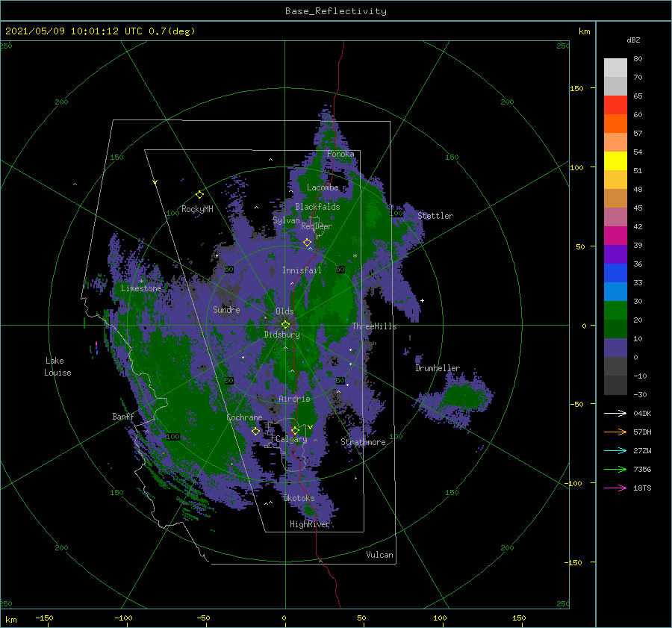Click the orange 57–60 dBZ swatch
The height and width of the screenshot is (628, 672).
(x=615, y=124)
